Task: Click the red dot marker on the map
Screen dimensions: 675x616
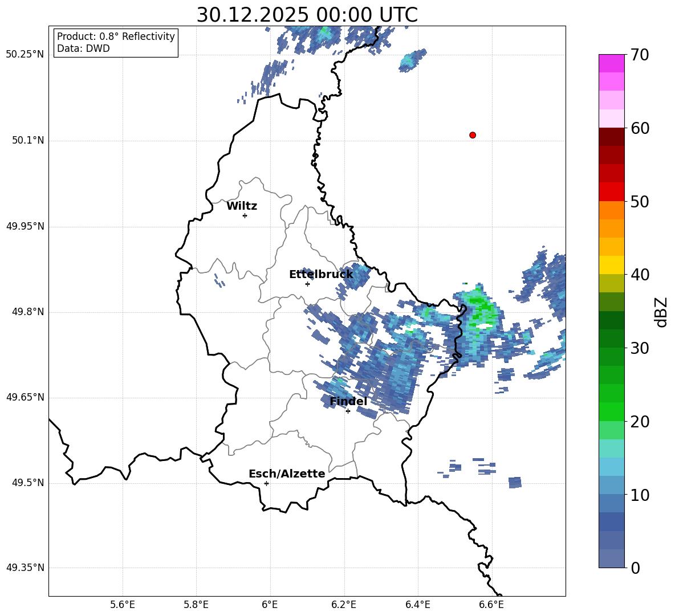Action: [x=473, y=135]
